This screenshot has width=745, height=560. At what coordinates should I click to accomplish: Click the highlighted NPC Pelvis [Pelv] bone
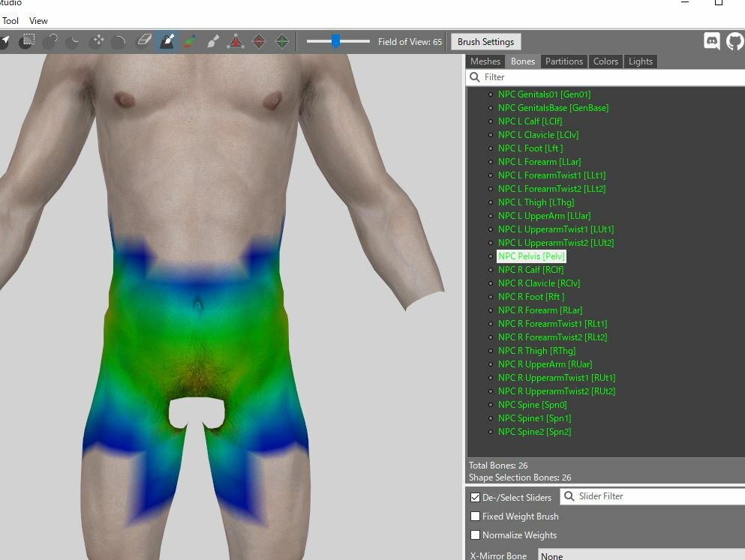click(531, 256)
